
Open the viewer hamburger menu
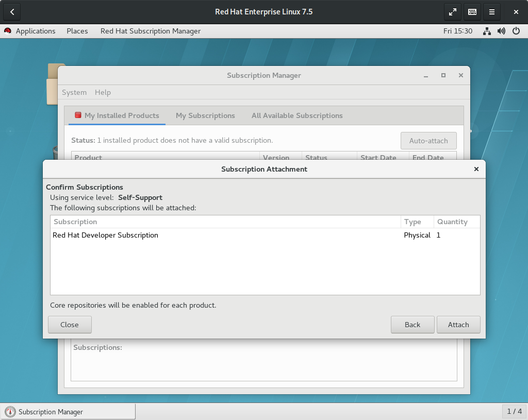[492, 12]
